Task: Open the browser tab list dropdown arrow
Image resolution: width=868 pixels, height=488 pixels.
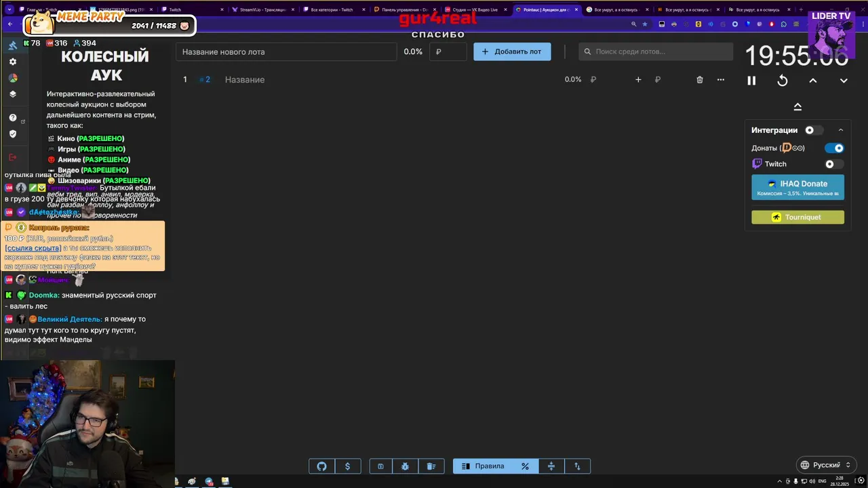Action: tap(9, 9)
